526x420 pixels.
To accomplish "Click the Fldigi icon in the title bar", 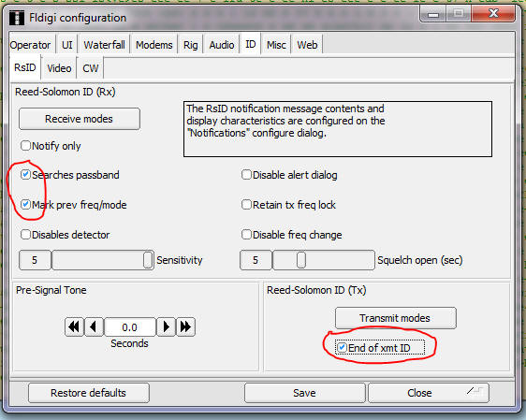I will 17,18.
